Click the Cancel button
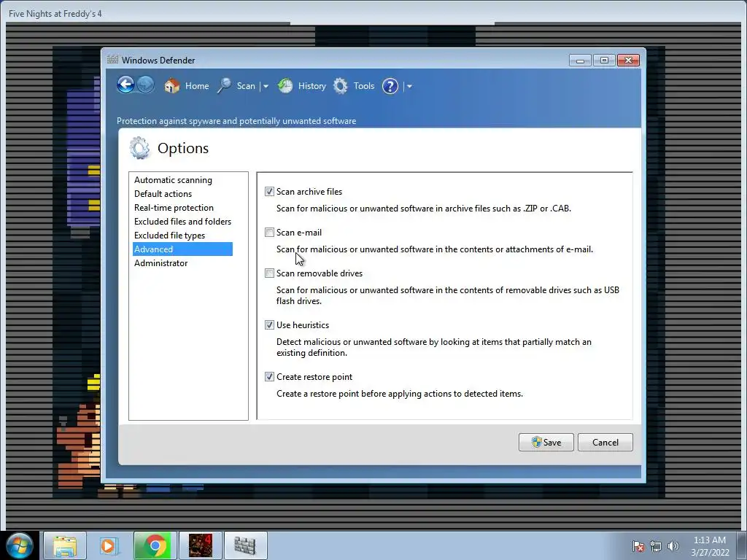Viewport: 747px width, 560px height. pos(605,443)
